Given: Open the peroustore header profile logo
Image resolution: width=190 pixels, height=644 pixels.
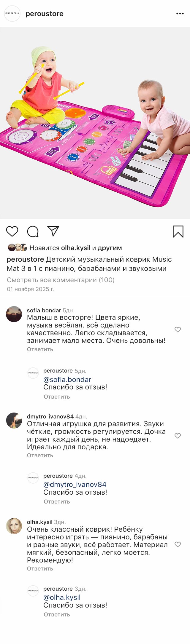Looking at the screenshot, I should pos(12,14).
